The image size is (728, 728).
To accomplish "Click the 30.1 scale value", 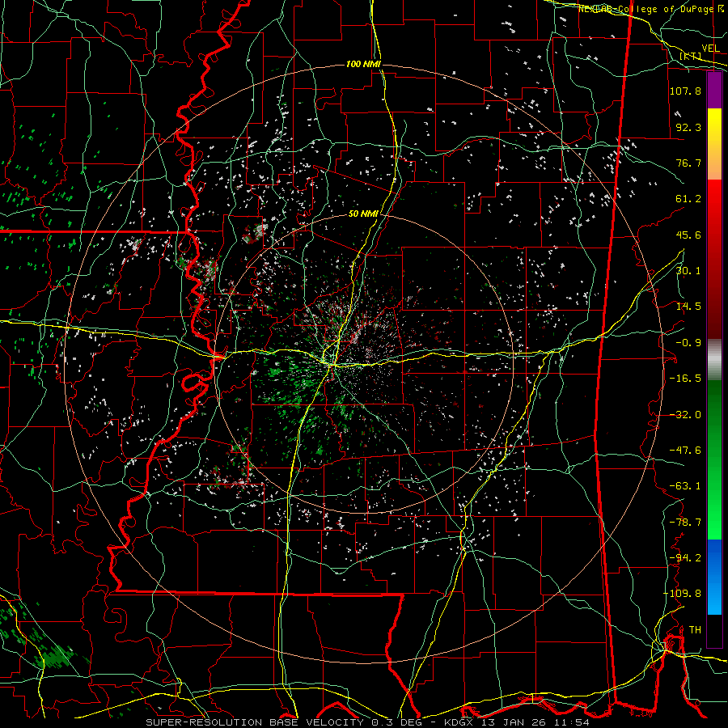I will [688, 271].
